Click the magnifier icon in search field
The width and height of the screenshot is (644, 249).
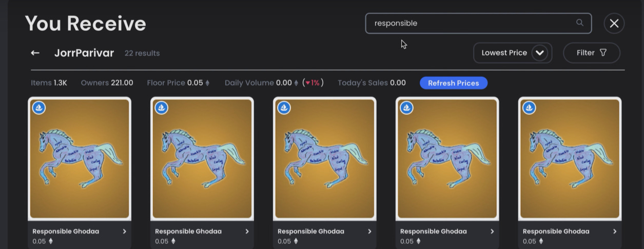[x=580, y=23]
